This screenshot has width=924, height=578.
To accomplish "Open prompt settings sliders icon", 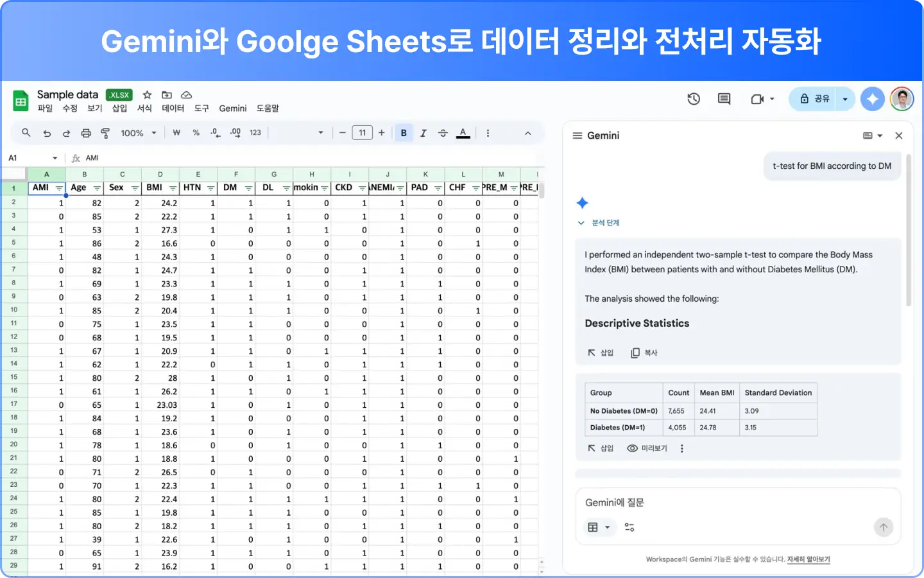I will pyautogui.click(x=629, y=527).
